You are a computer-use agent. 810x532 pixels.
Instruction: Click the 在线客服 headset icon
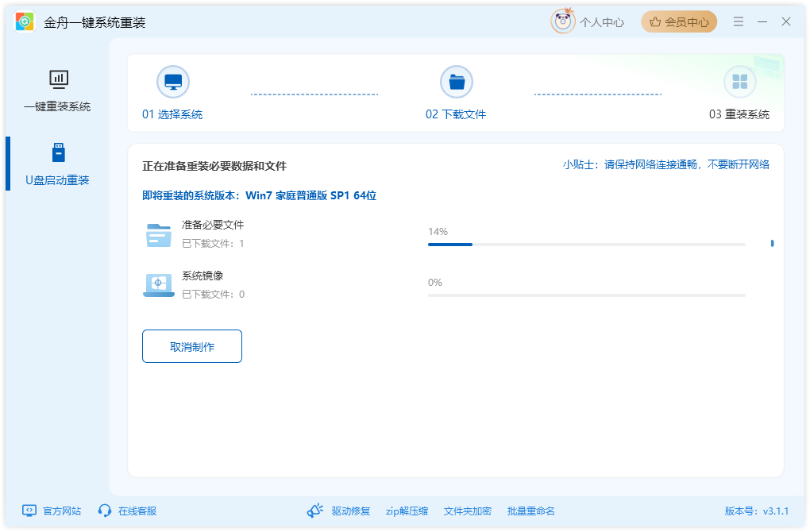105,511
